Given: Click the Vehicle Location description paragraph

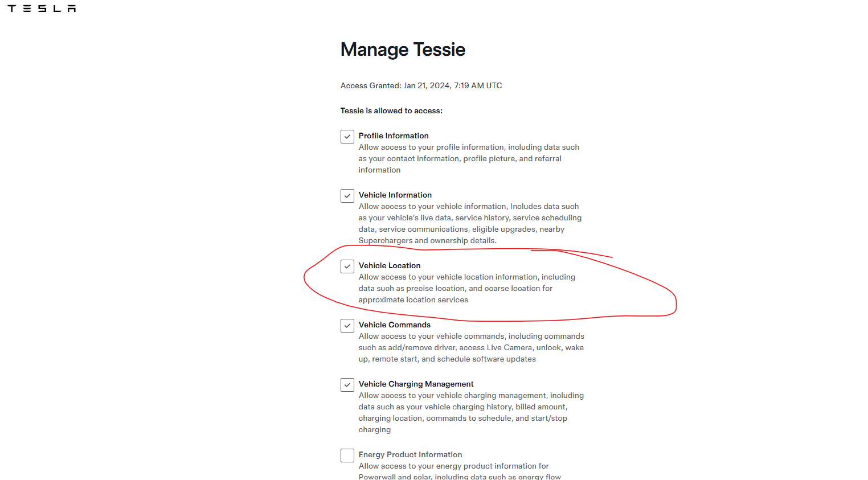Looking at the screenshot, I should [x=466, y=288].
